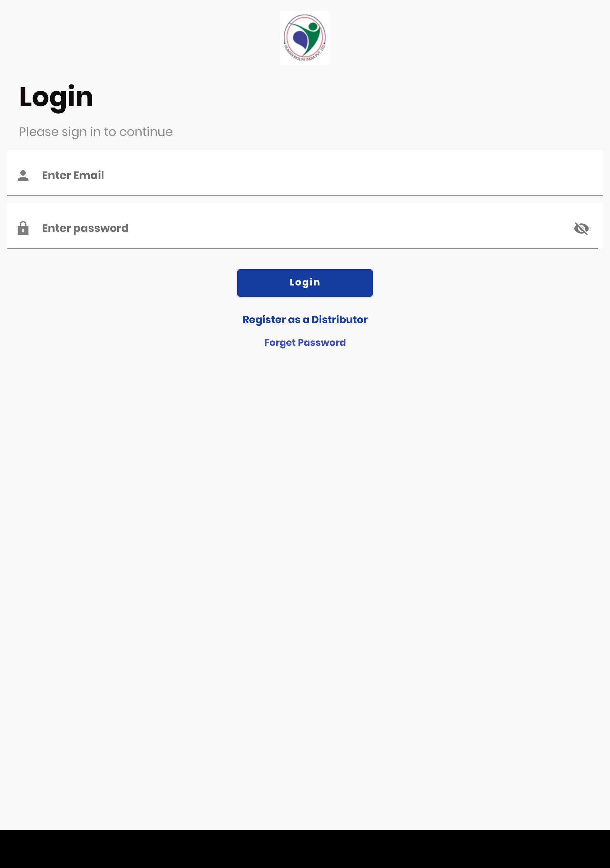610x868 pixels.
Task: Click the padlock icon beside Enter password
Action: point(23,228)
